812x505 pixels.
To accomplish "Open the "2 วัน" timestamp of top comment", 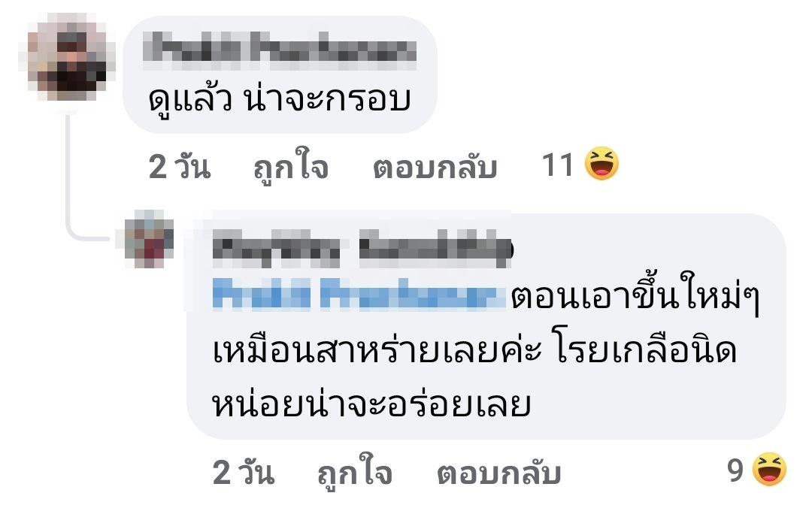I will [180, 167].
